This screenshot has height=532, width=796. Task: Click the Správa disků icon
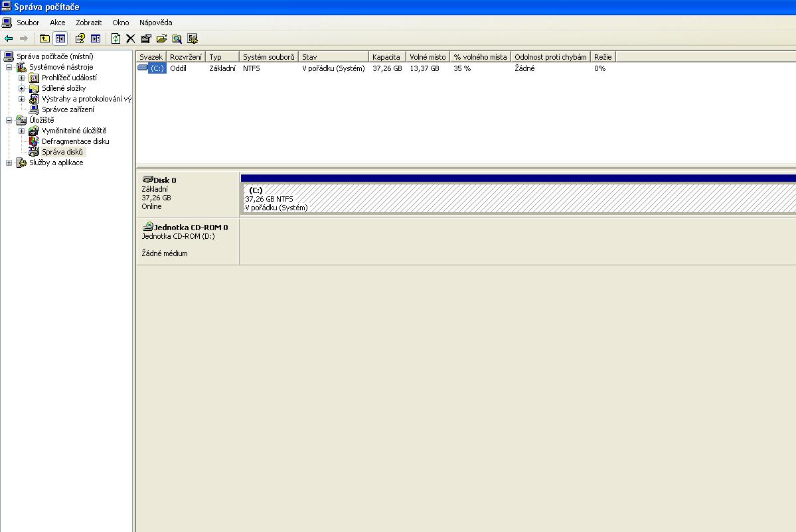(34, 152)
